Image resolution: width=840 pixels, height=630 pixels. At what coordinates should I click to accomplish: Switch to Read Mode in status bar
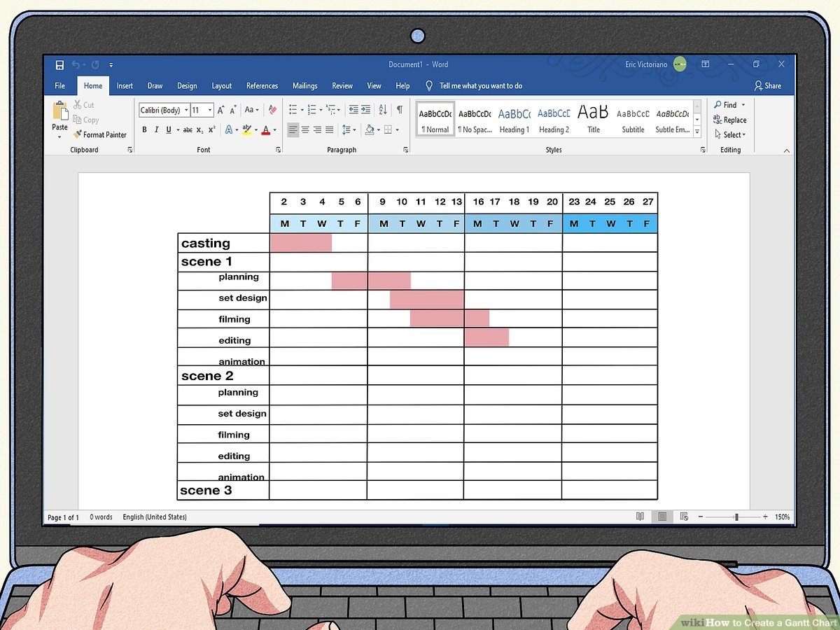[x=640, y=517]
